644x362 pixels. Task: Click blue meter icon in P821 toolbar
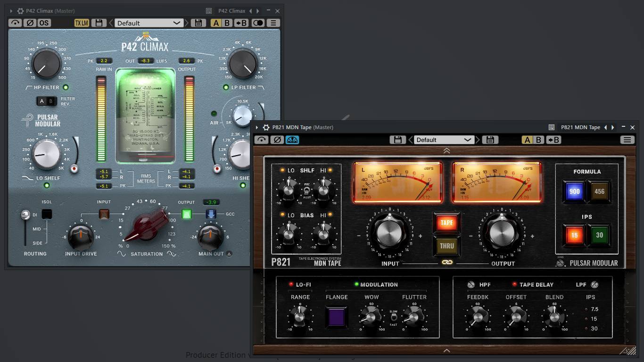coord(292,140)
